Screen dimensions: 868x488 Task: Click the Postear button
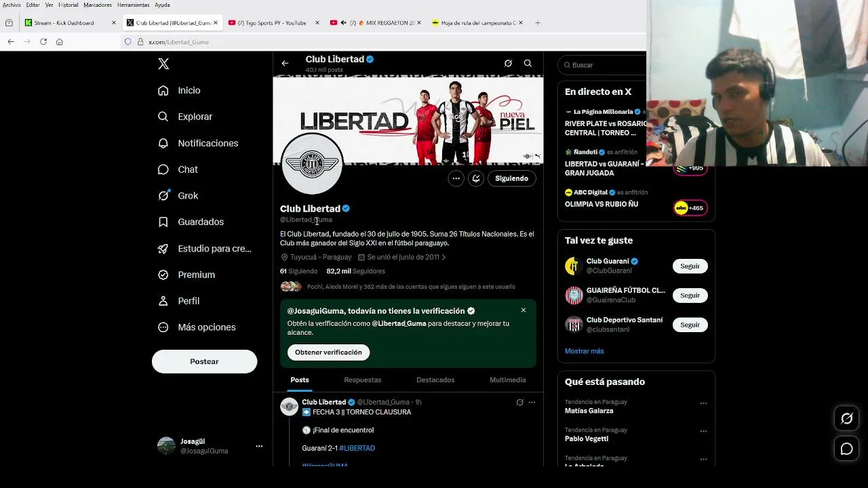click(x=204, y=361)
